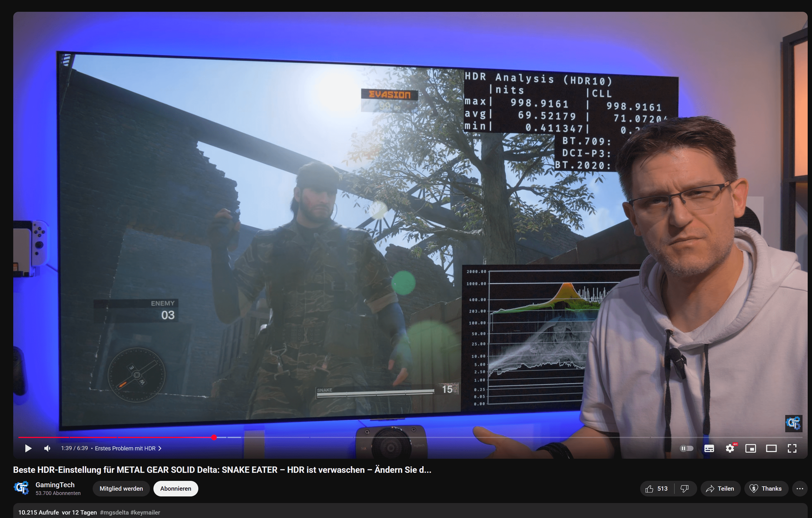Viewport: 812px width, 518px height.
Task: Mute the video volume
Action: [x=47, y=448]
